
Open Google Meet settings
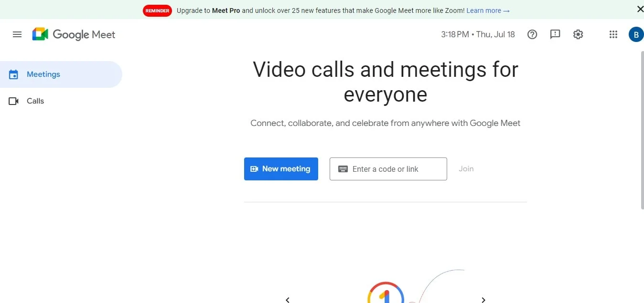coord(578,34)
